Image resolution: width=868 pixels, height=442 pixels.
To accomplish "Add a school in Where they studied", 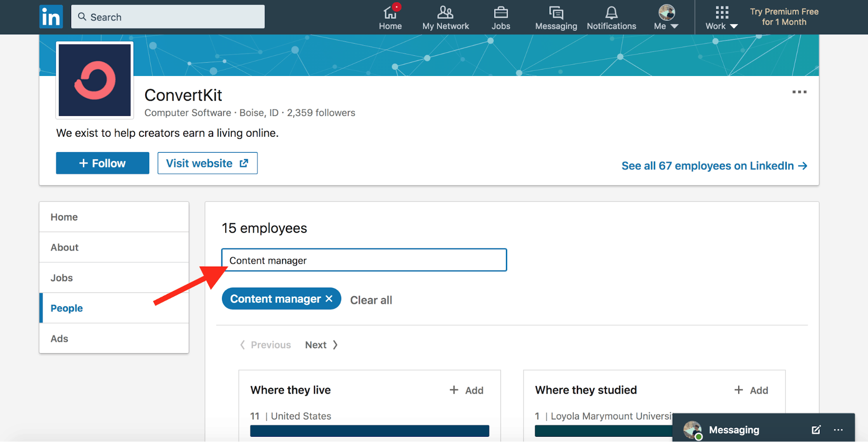I will [x=751, y=390].
